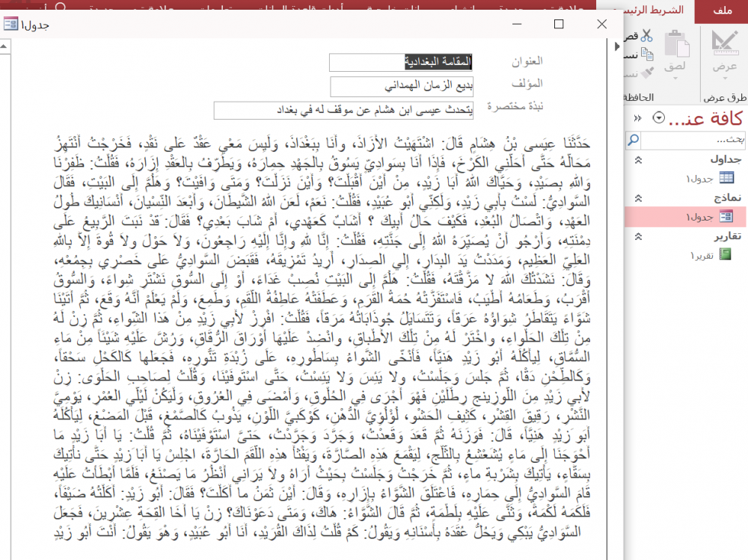Click the العنوان field label
The image size is (748, 560).
pyautogui.click(x=527, y=61)
